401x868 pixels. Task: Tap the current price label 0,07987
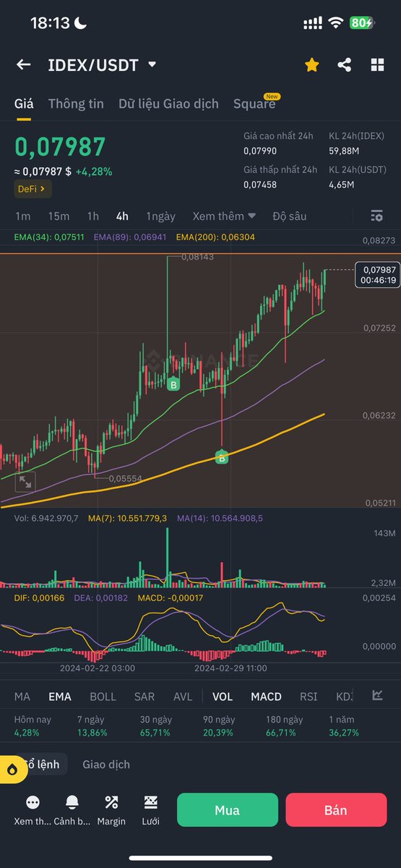(377, 275)
